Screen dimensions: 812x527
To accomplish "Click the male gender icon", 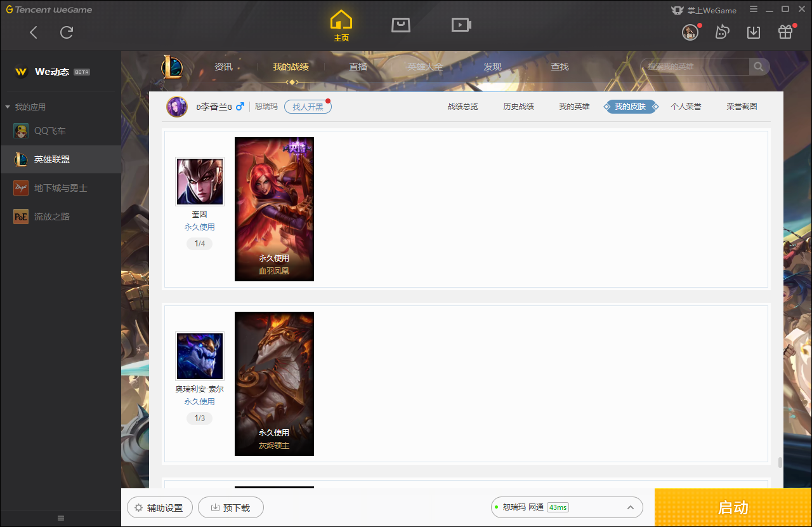I will (240, 107).
